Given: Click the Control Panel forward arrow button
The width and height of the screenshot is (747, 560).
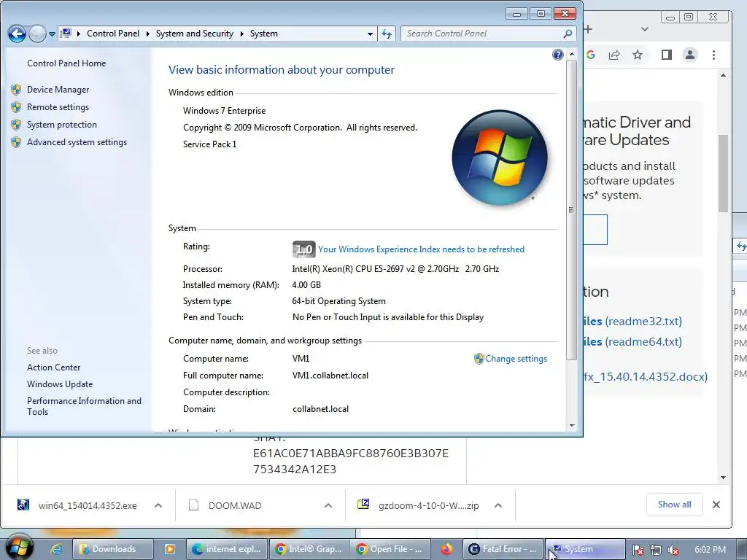Looking at the screenshot, I should [x=37, y=34].
